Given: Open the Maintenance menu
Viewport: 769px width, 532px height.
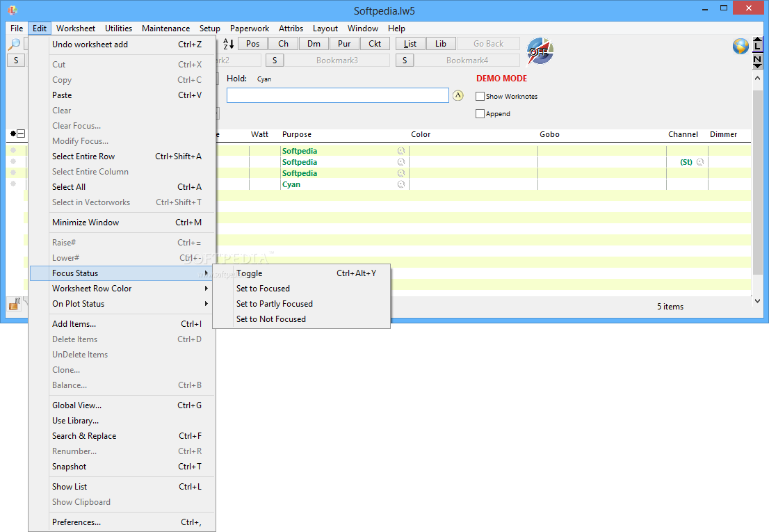Looking at the screenshot, I should (x=165, y=29).
